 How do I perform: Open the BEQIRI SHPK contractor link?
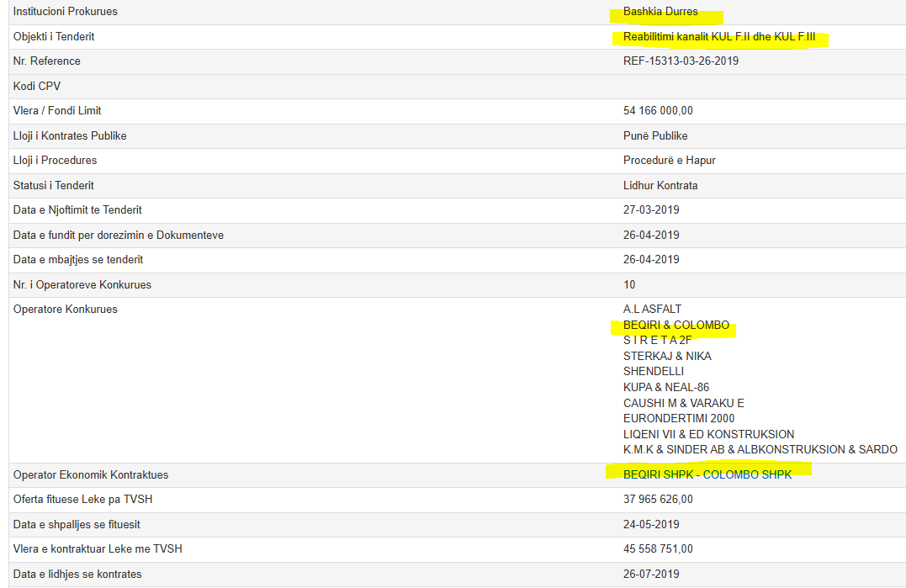(659, 474)
